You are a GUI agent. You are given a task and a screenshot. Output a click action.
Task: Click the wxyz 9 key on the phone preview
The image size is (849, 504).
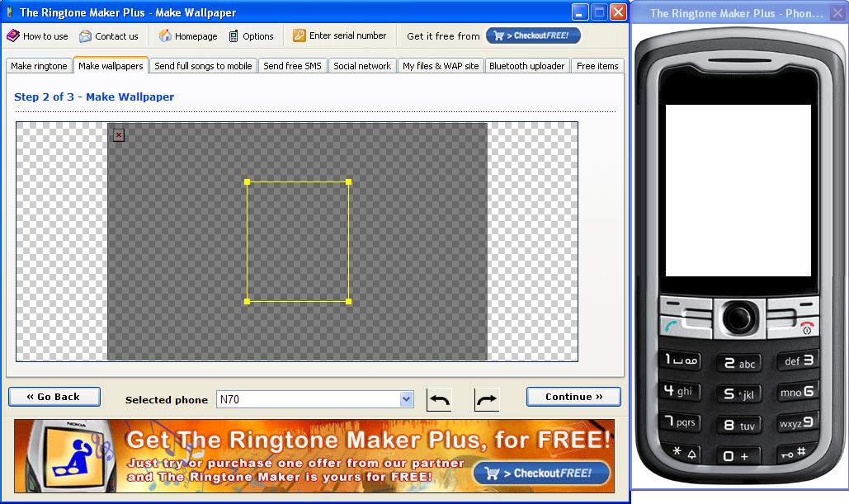(796, 422)
